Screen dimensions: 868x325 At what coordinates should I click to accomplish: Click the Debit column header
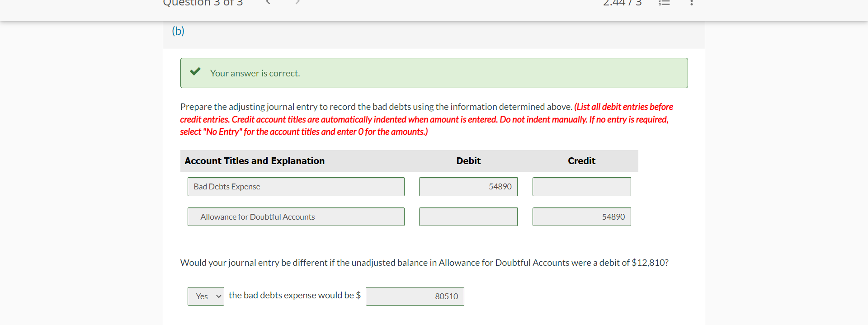coord(468,161)
